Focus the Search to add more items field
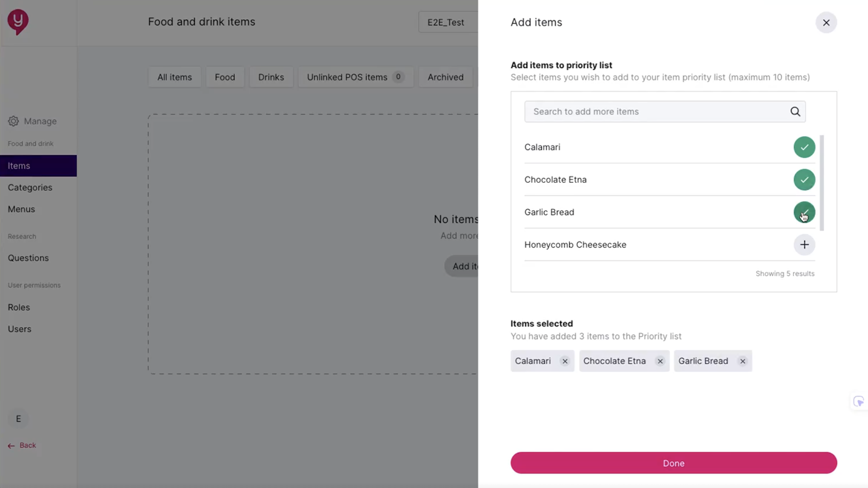This screenshot has height=488, width=868. coord(655,111)
